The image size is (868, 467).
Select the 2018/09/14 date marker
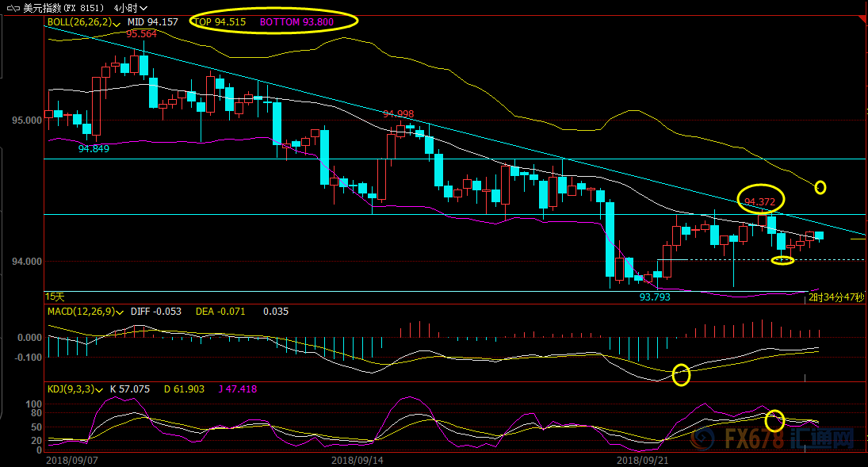click(x=357, y=461)
